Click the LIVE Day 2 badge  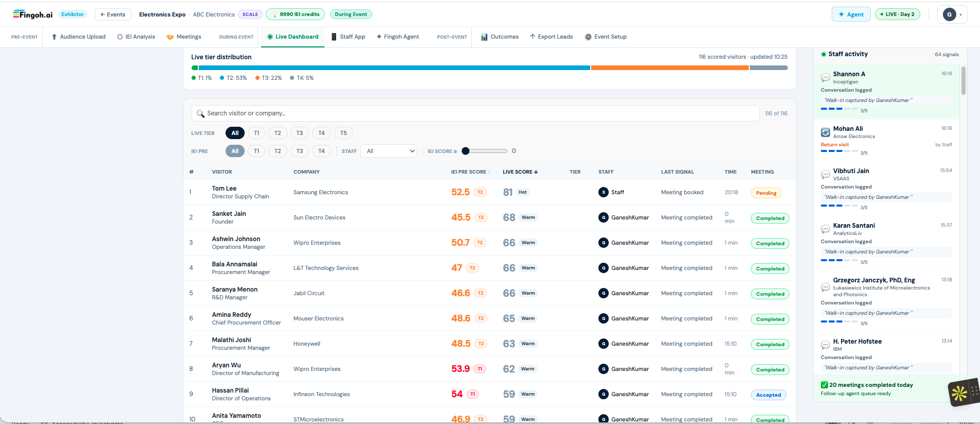[x=897, y=14]
